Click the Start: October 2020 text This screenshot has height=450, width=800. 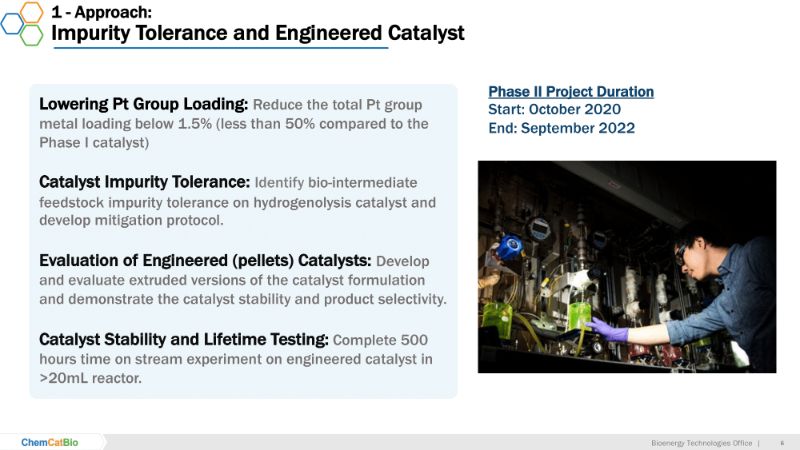click(554, 109)
